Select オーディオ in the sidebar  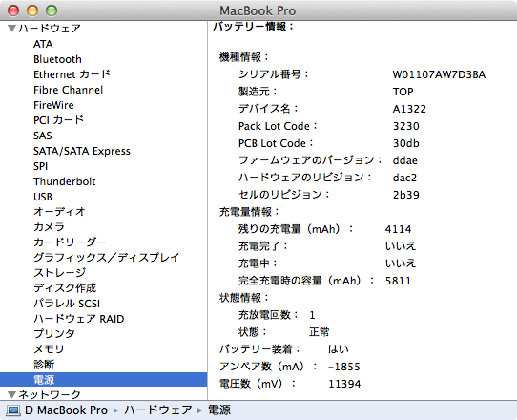[x=59, y=212]
